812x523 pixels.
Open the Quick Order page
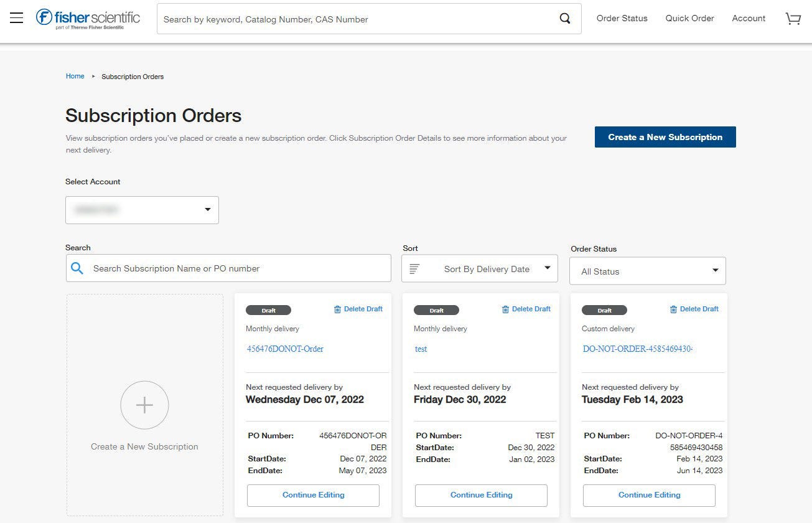pyautogui.click(x=689, y=19)
